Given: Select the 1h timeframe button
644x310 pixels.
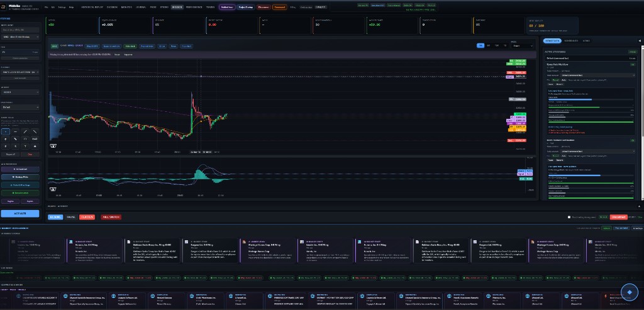Looking at the screenshot, I should pos(505,45).
